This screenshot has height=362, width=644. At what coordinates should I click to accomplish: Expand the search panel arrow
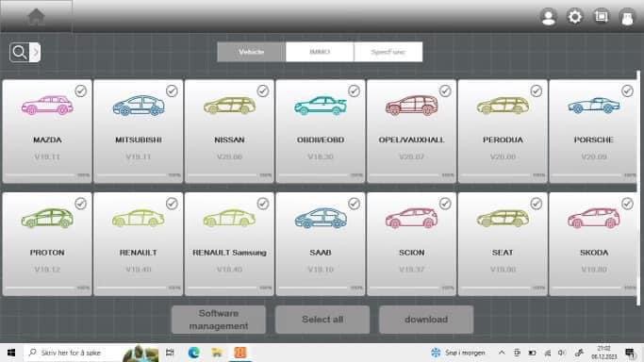(35, 53)
